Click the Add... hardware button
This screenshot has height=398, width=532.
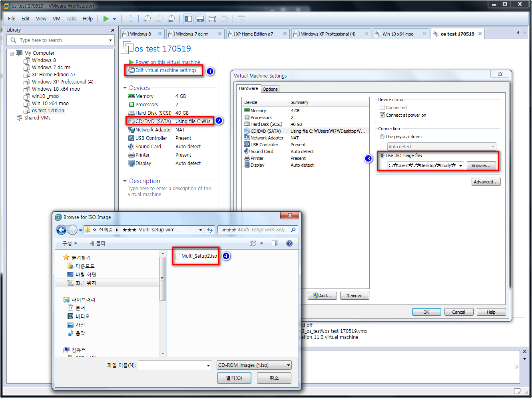pos(322,296)
